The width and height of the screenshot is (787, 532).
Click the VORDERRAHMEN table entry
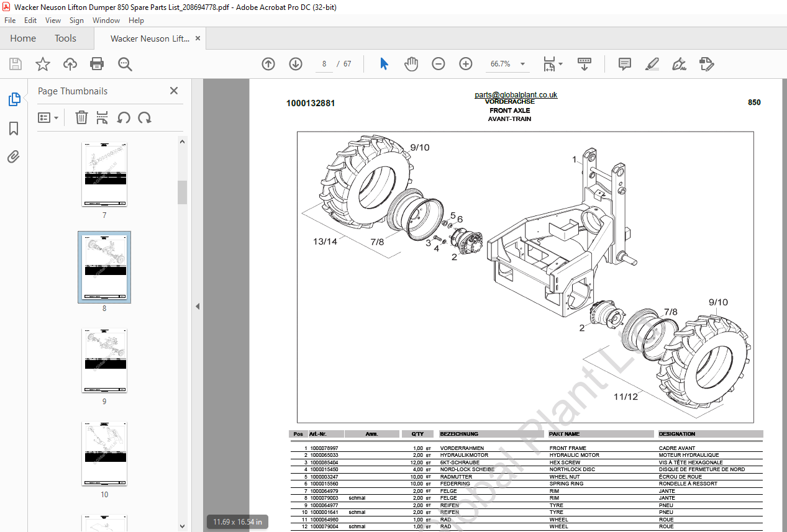[462, 448]
